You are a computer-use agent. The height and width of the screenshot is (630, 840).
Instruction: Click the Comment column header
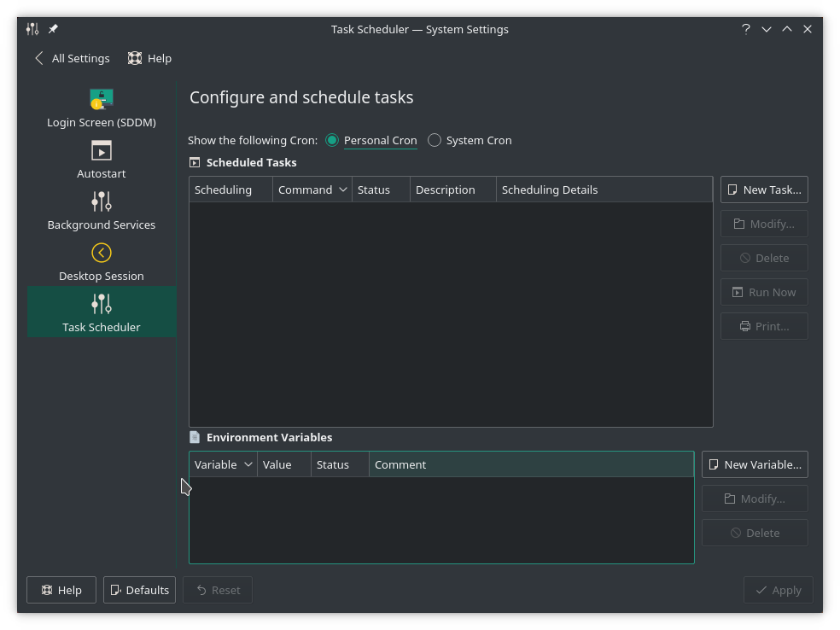click(x=530, y=464)
